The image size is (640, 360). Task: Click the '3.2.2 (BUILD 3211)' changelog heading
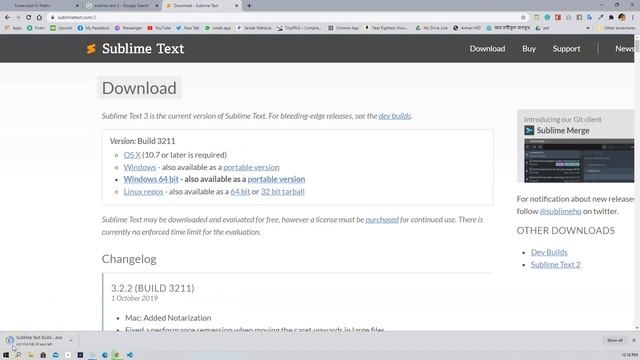click(153, 288)
